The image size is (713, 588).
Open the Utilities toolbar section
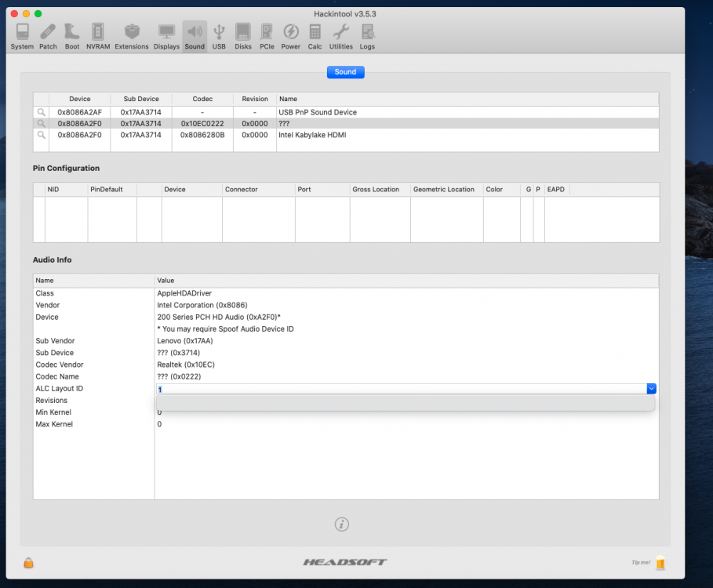[x=341, y=36]
